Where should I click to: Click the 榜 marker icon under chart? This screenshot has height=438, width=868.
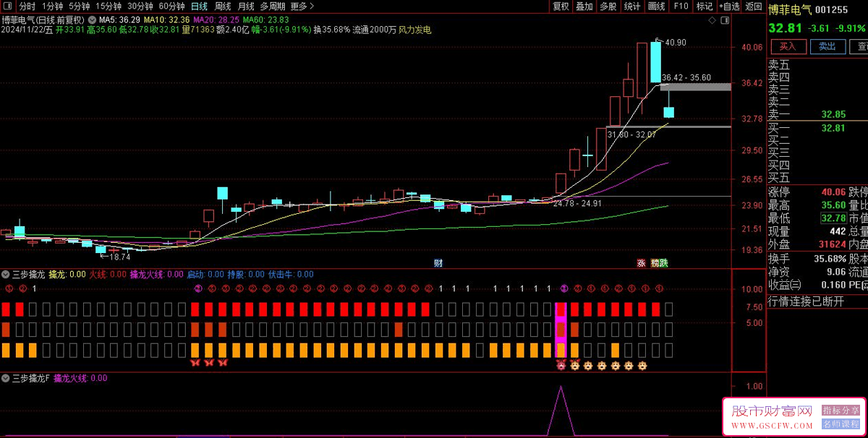[x=655, y=262]
